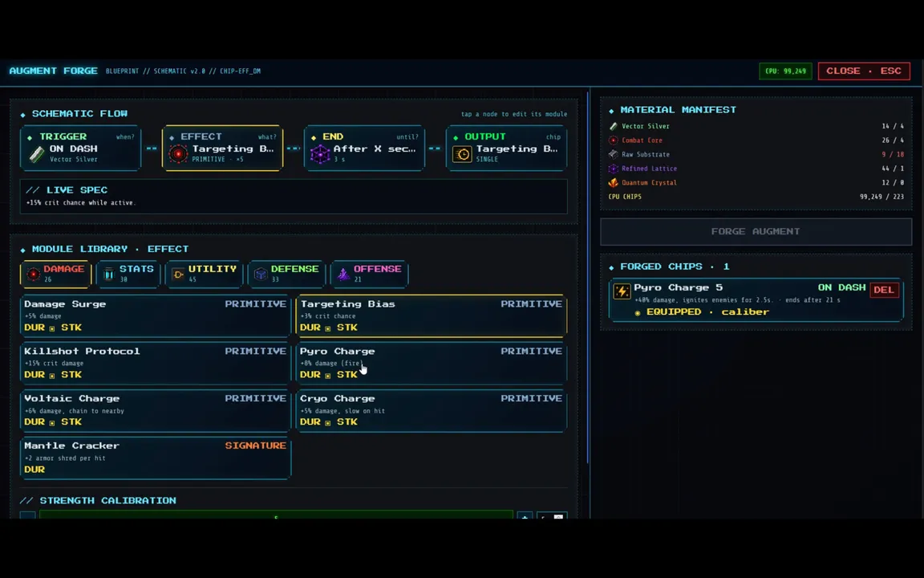The height and width of the screenshot is (578, 924).
Task: Click the CPU CHIPS 99,249 / 223 value
Action: [881, 197]
